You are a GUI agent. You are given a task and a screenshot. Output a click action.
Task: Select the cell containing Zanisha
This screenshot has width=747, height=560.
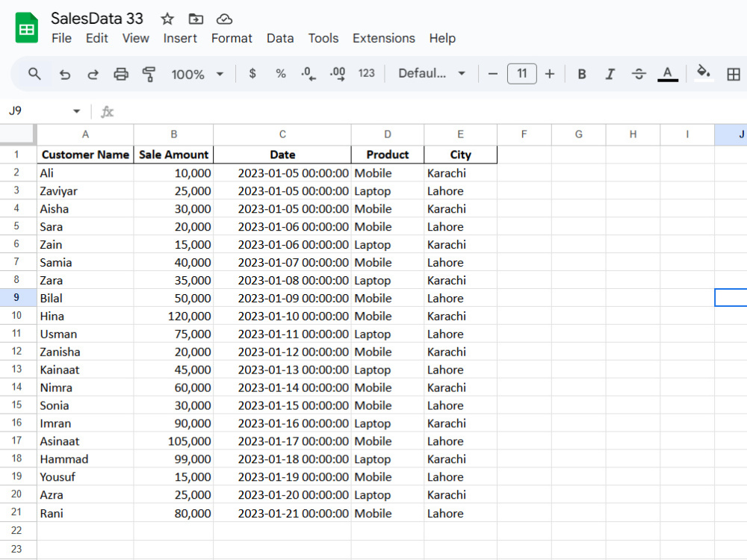click(x=85, y=352)
